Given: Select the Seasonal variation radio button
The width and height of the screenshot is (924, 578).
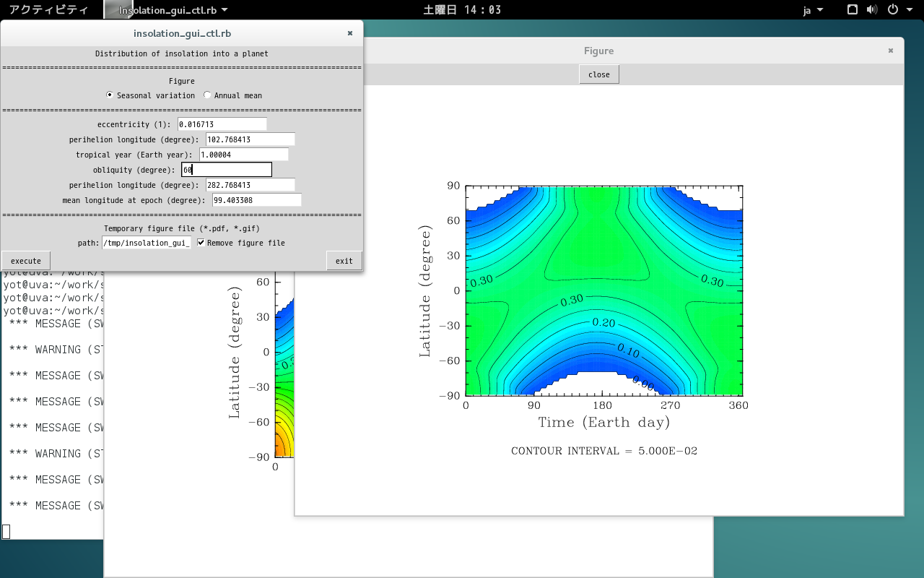Looking at the screenshot, I should pyautogui.click(x=110, y=95).
